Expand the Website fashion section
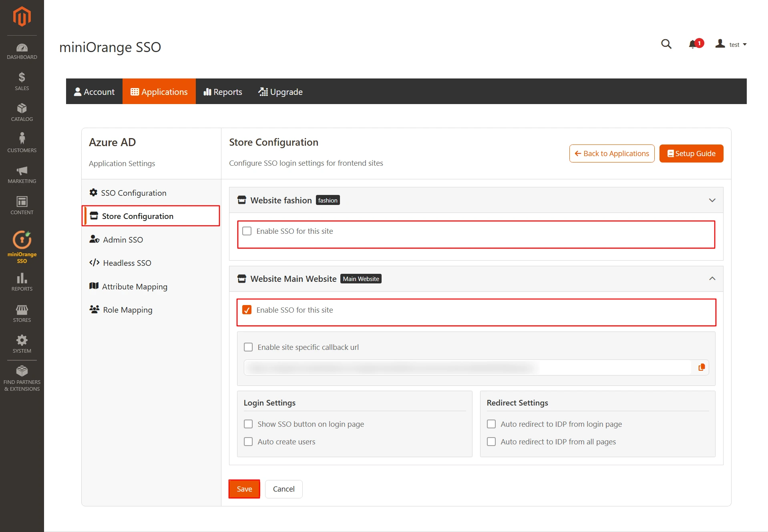The width and height of the screenshot is (768, 532). coord(712,200)
